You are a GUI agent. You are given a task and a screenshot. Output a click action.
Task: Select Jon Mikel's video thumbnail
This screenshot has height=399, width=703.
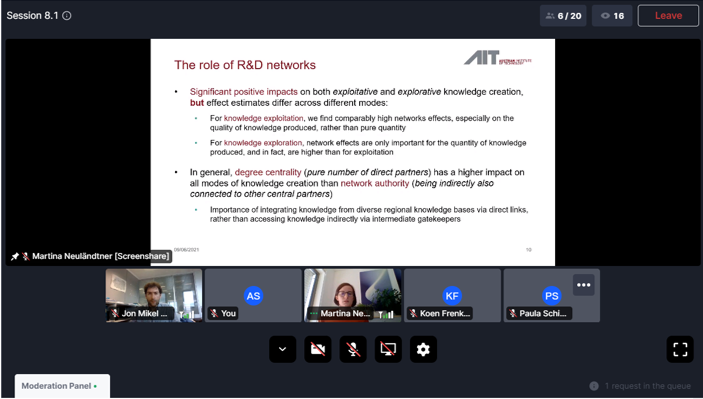154,295
